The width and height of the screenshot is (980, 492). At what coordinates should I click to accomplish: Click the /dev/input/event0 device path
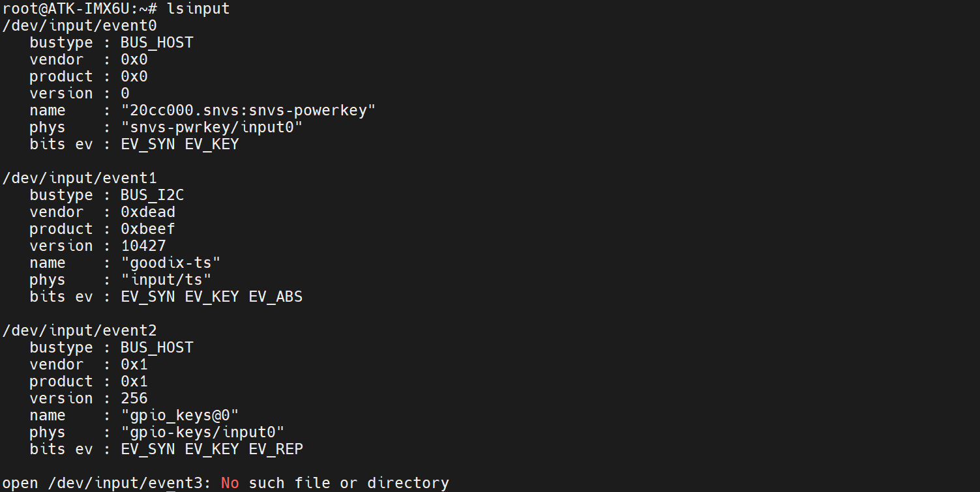click(x=80, y=26)
